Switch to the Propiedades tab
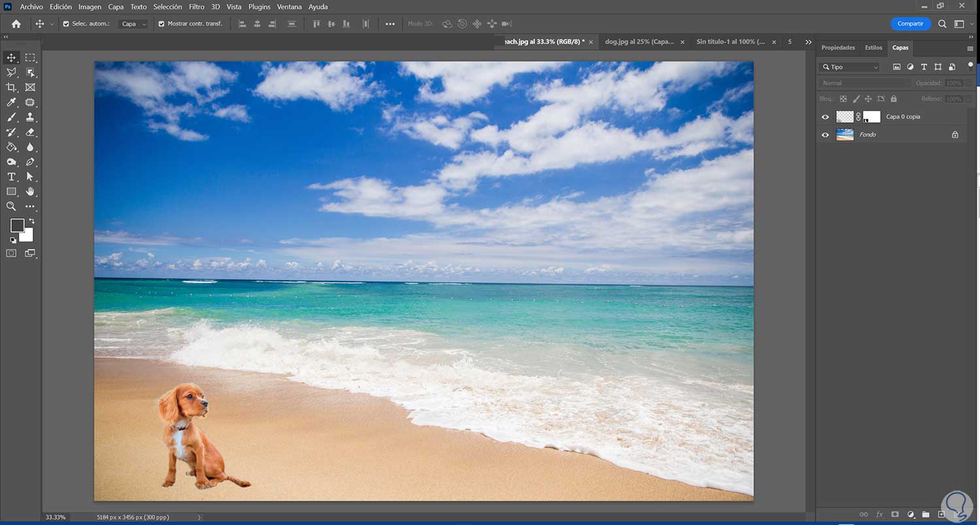The width and height of the screenshot is (980, 525). click(x=838, y=48)
